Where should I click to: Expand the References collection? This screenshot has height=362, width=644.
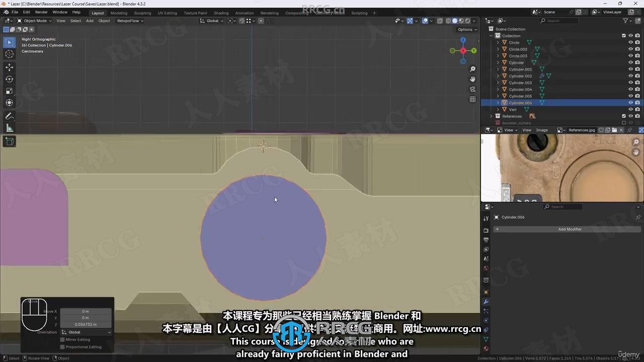coord(492,116)
